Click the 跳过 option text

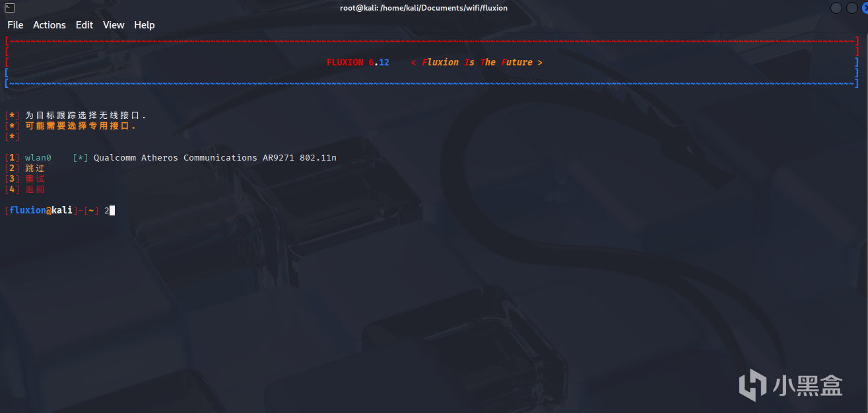click(x=35, y=169)
